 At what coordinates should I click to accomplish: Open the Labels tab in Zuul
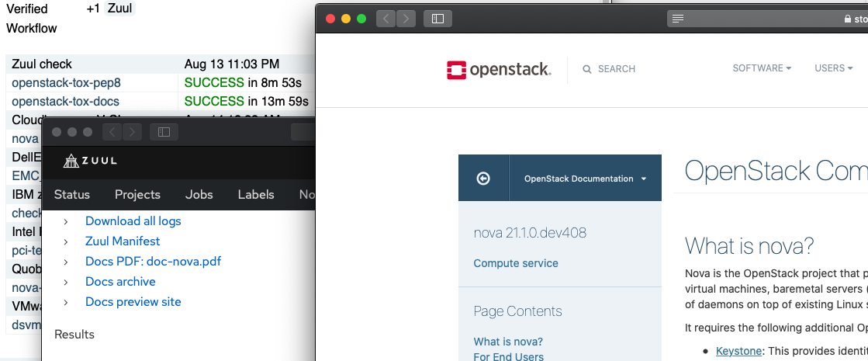pyautogui.click(x=256, y=194)
